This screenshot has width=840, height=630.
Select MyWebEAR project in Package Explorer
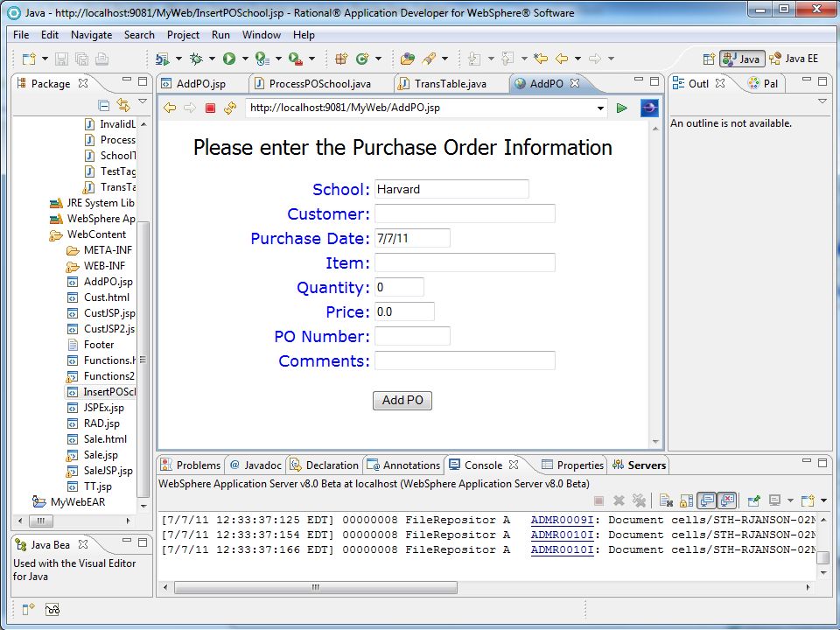point(69,502)
